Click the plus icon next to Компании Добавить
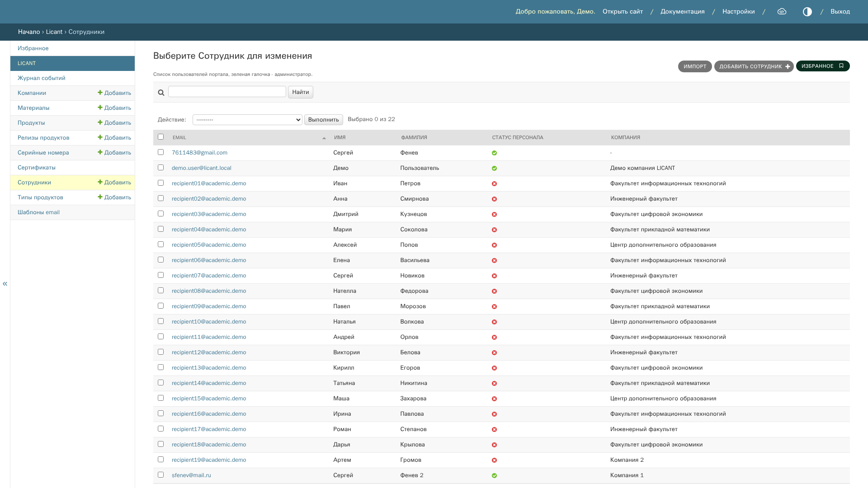The image size is (868, 488). (x=100, y=93)
